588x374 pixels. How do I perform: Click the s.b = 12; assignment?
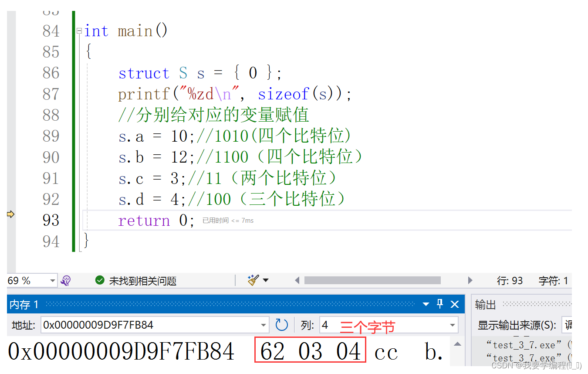coord(157,157)
